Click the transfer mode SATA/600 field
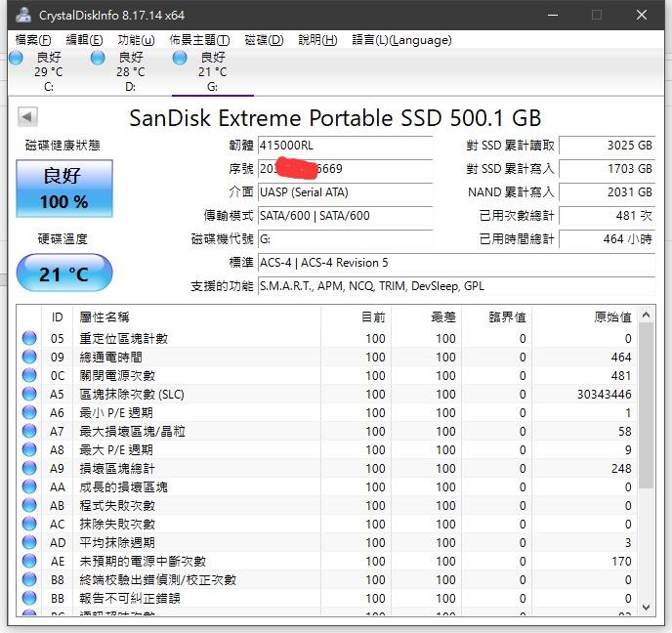 (x=346, y=216)
